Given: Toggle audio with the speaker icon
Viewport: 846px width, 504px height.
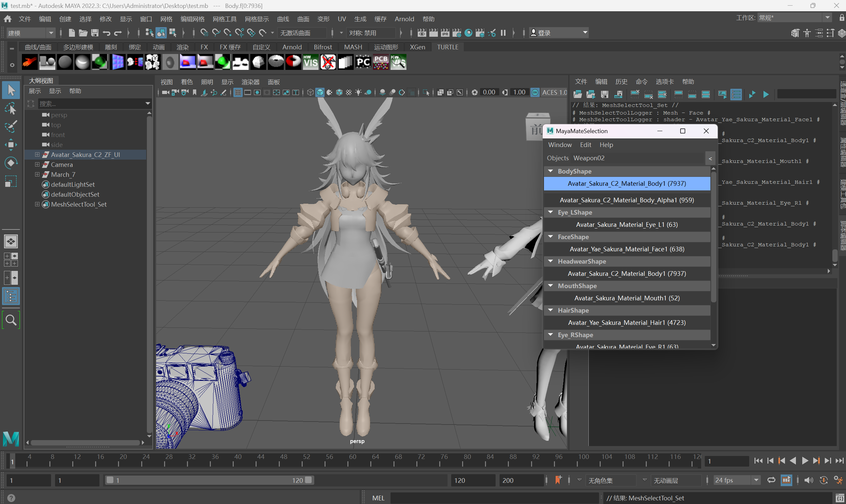Looking at the screenshot, I should [x=809, y=480].
